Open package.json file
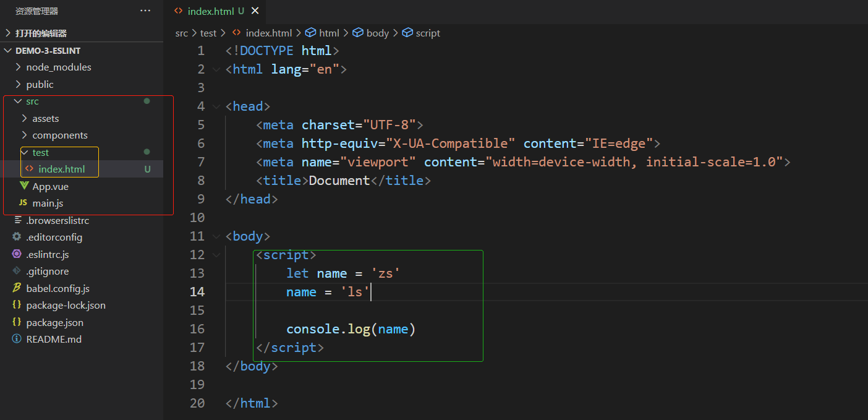Screen dimensions: 868x420 82,322
